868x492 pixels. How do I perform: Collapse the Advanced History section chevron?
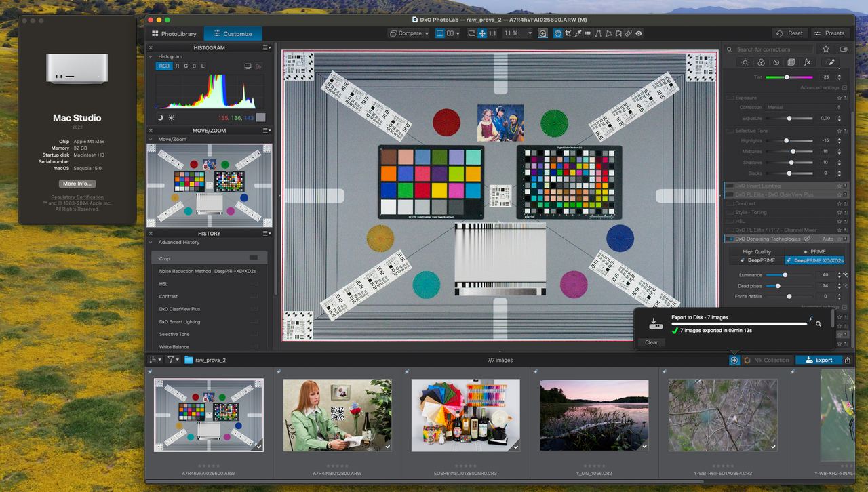(x=151, y=242)
